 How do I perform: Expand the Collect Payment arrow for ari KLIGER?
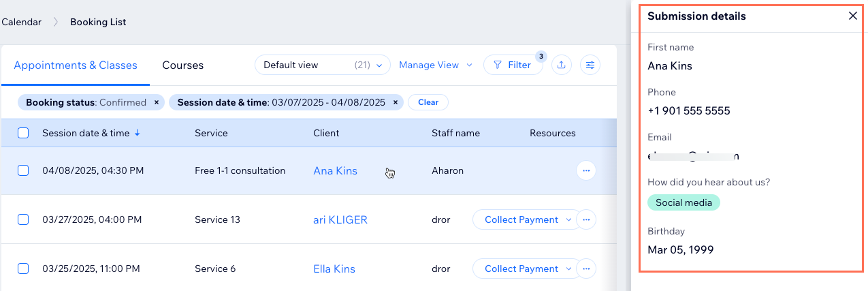pos(570,219)
